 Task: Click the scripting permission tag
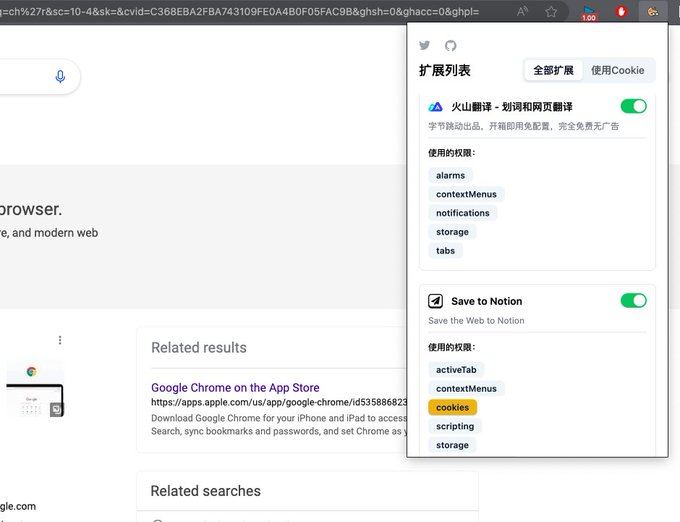coord(455,426)
